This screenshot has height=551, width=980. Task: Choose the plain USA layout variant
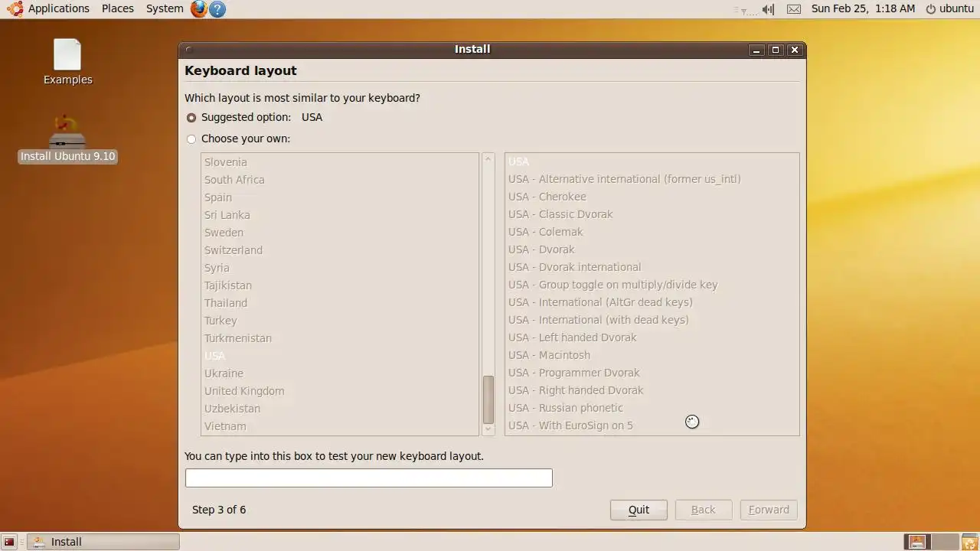click(652, 161)
